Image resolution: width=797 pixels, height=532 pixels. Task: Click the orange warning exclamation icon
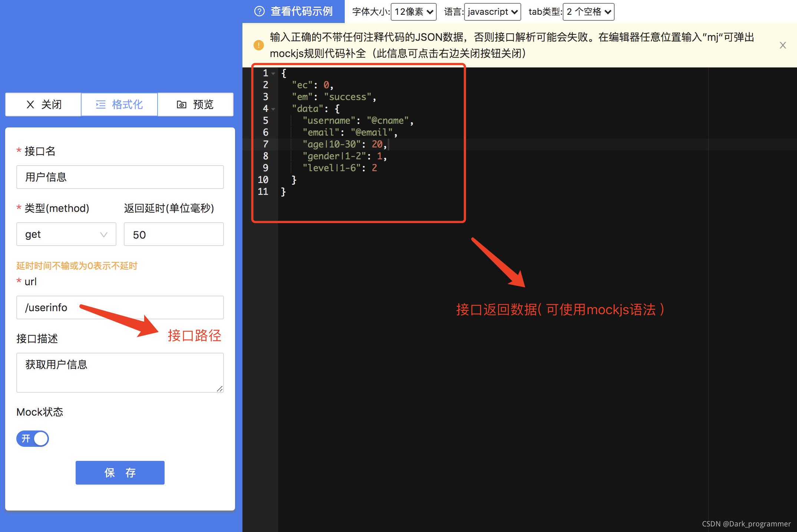click(x=258, y=45)
